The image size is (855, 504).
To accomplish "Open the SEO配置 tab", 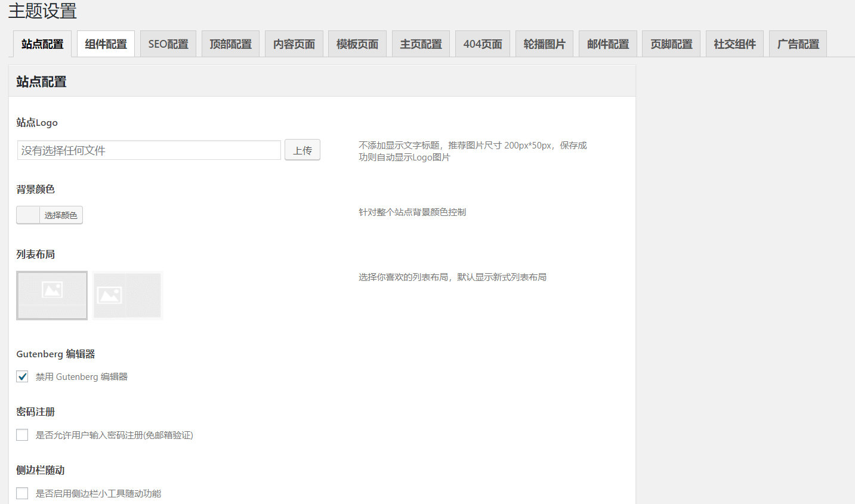I will [168, 43].
